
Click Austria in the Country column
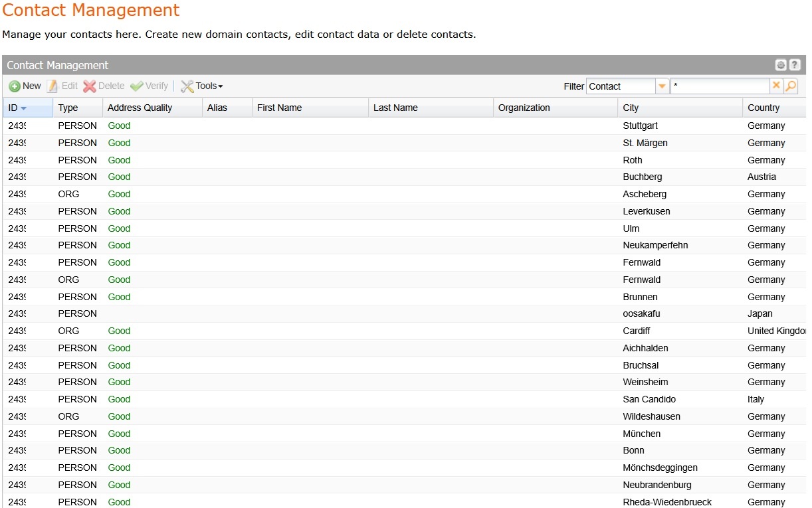coord(761,177)
